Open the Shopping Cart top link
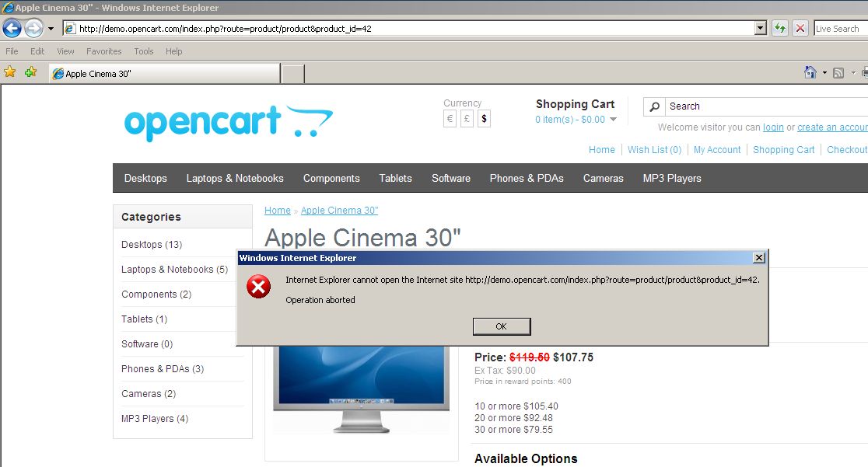 pos(783,149)
